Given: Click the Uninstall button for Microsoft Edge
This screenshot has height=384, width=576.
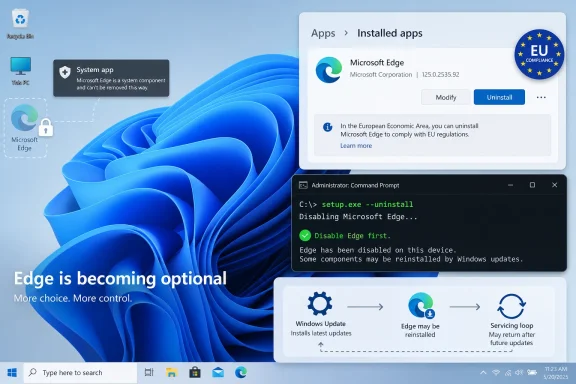Looking at the screenshot, I should 499,97.
